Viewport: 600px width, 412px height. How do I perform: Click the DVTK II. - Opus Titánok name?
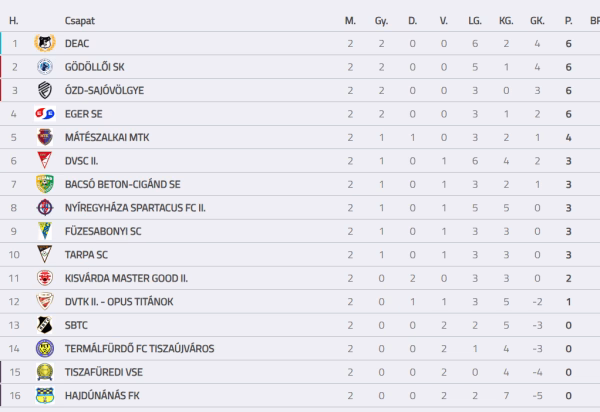pos(119,302)
